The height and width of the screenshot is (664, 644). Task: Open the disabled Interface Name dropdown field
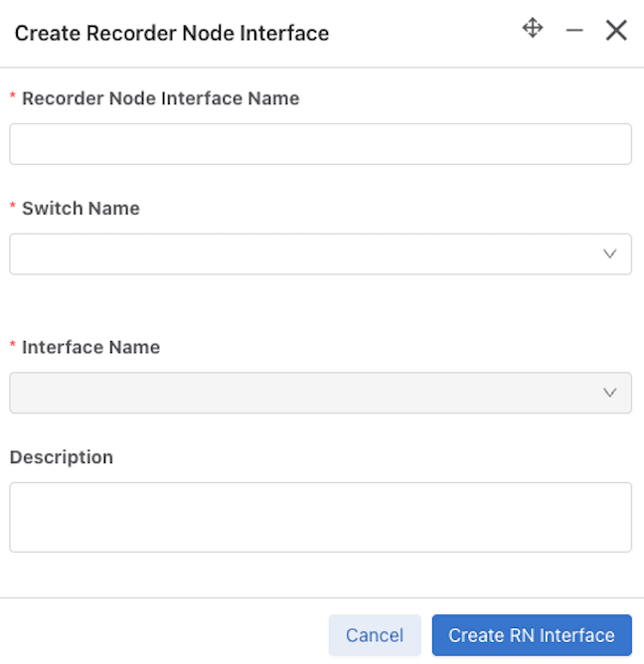pyautogui.click(x=321, y=393)
